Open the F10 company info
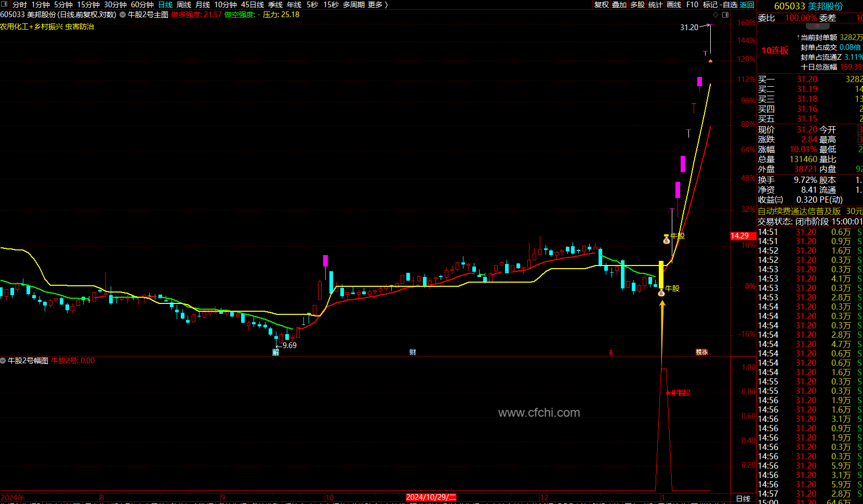The image size is (863, 504). 692,5
